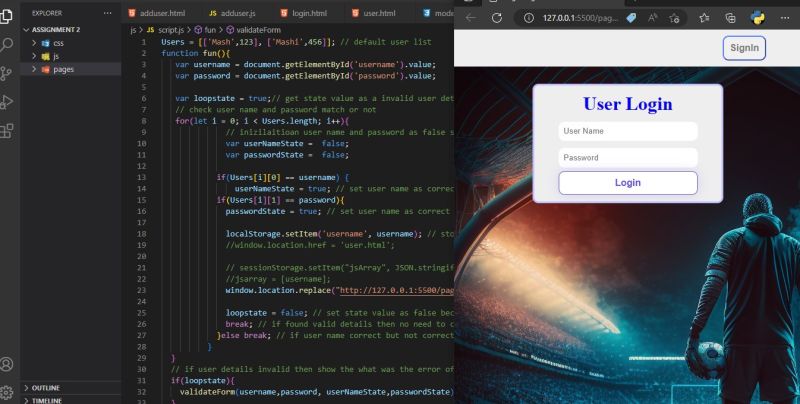Image resolution: width=800 pixels, height=404 pixels.
Task: Click the script.js breadcrumb item
Action: coord(171,30)
